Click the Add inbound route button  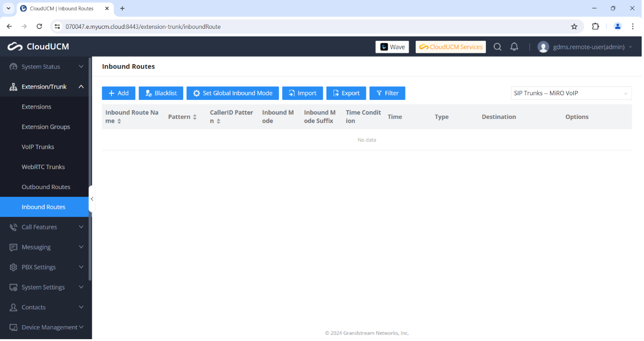click(119, 93)
